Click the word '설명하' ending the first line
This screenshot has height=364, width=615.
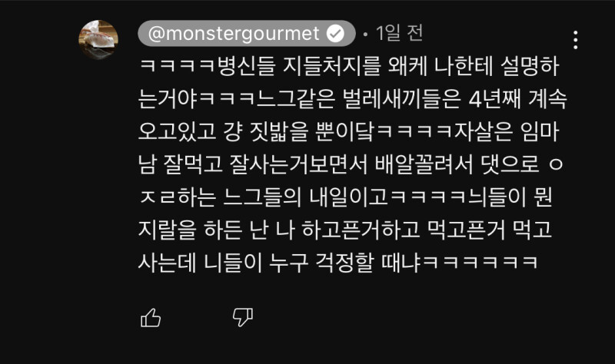tap(530, 66)
